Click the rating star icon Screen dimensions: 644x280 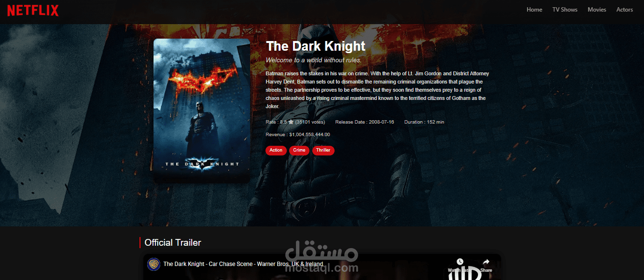tap(291, 122)
